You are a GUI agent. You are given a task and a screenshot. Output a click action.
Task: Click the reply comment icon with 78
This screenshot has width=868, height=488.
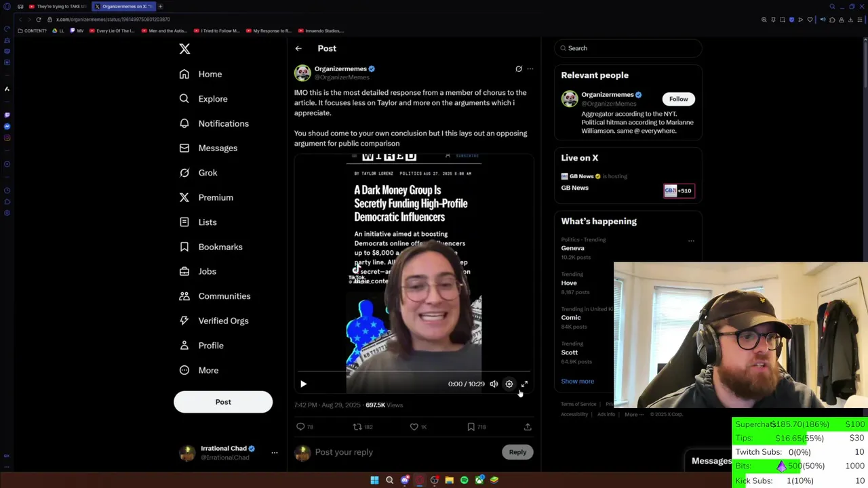point(300,427)
